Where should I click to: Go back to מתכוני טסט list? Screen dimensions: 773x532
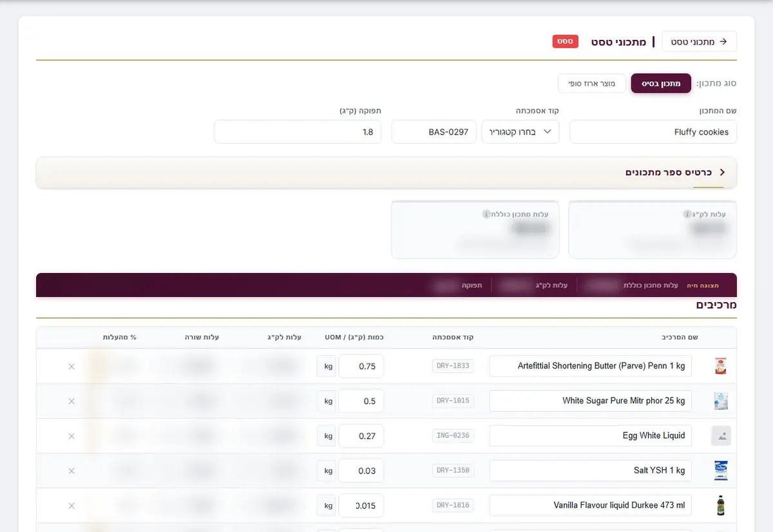[699, 42]
